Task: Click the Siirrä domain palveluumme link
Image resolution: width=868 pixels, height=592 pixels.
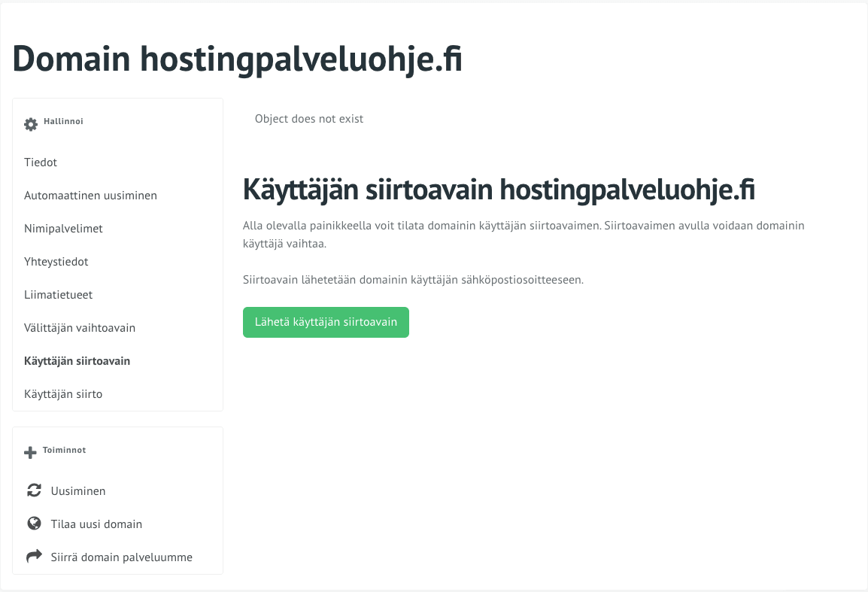Action: click(x=122, y=557)
